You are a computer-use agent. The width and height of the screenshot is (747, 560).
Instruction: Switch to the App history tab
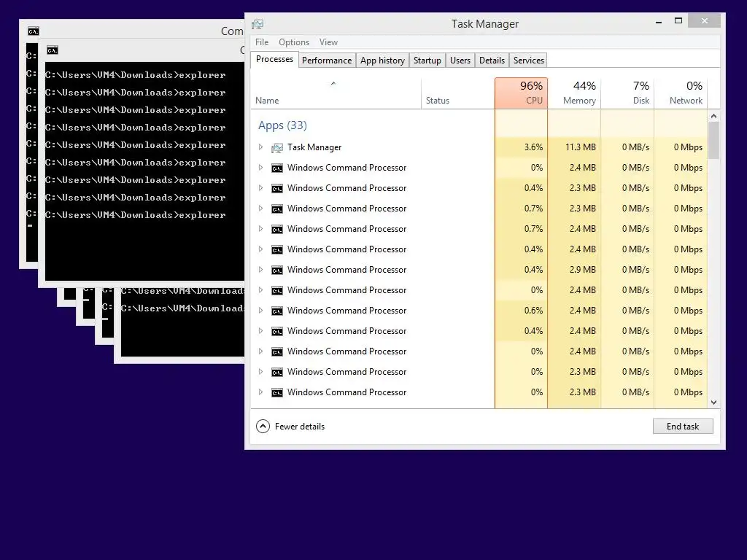tap(382, 61)
